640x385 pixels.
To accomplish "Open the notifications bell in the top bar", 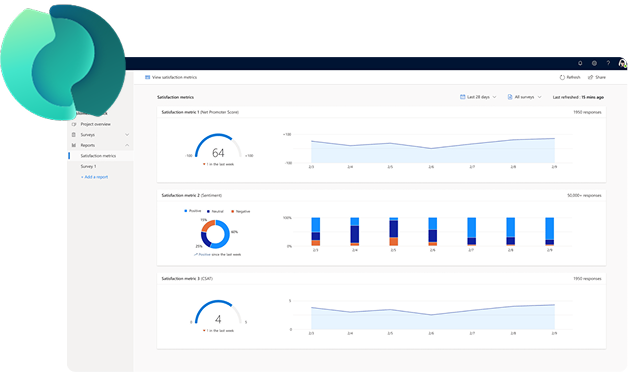I will 580,63.
